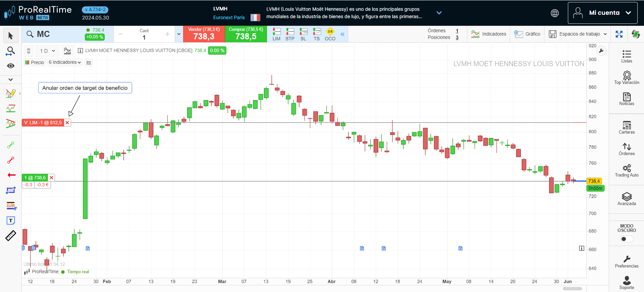Select the blue rectangle tool

[11, 190]
